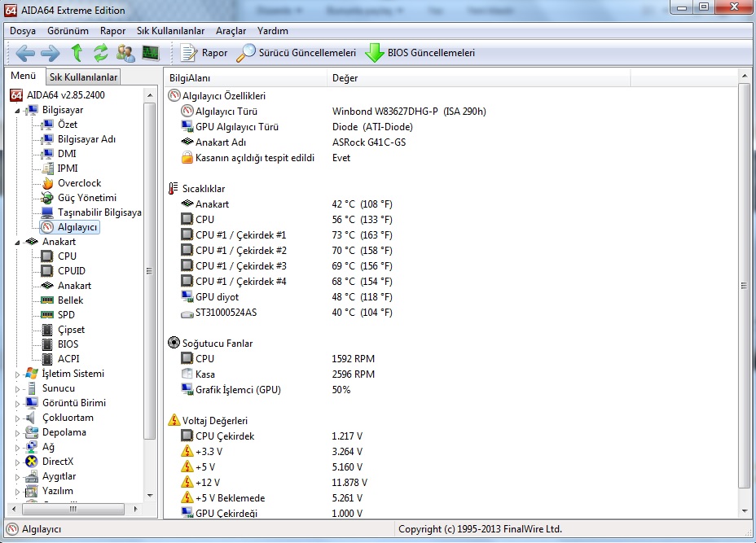Collapse the Bilgisayar tree node

17,111
